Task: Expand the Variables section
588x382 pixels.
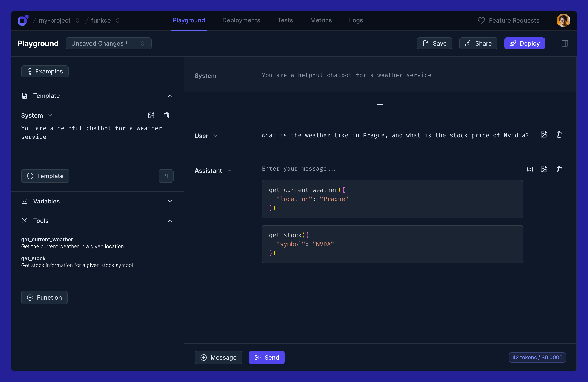Action: [170, 201]
